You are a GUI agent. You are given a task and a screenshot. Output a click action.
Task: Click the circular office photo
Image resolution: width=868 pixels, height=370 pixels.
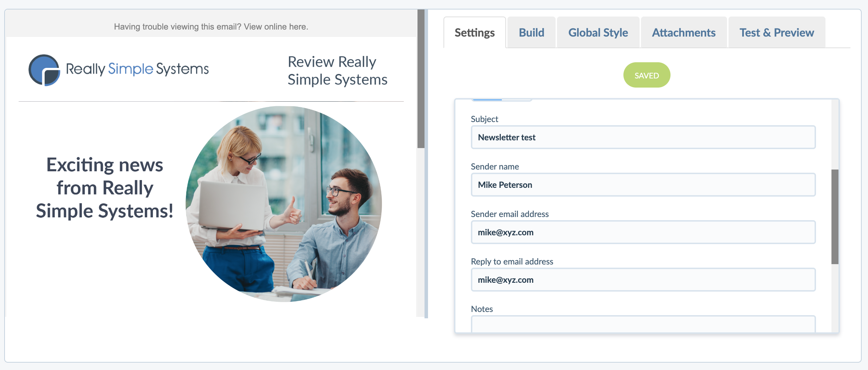[x=284, y=204]
